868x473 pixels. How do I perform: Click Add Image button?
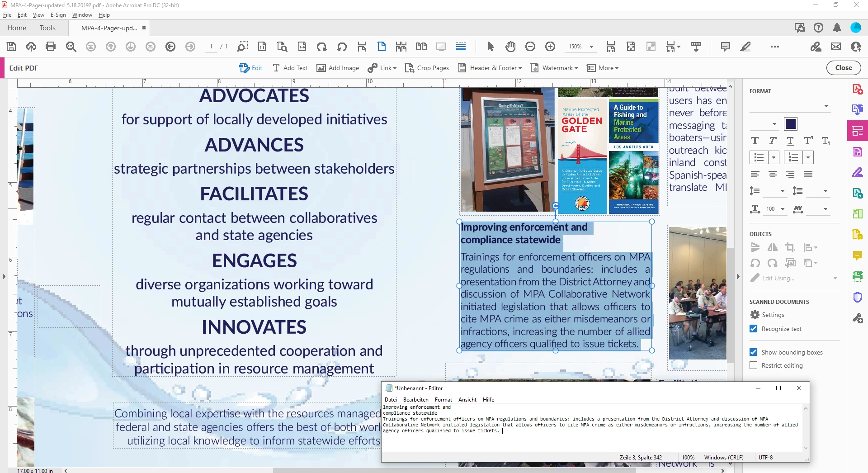[x=338, y=68]
